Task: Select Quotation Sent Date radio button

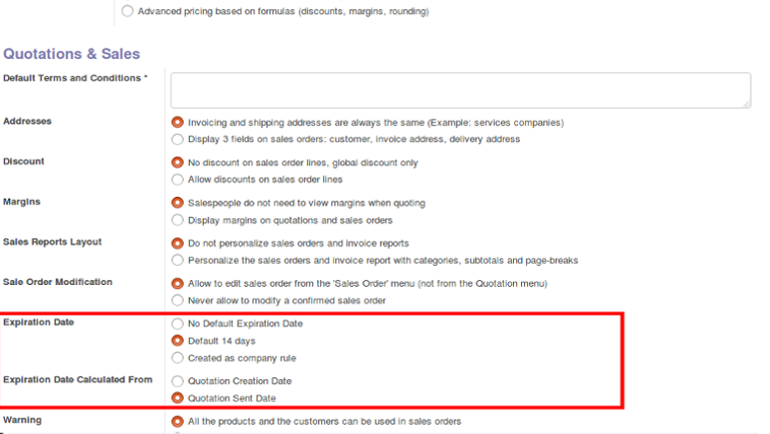Action: pos(177,398)
